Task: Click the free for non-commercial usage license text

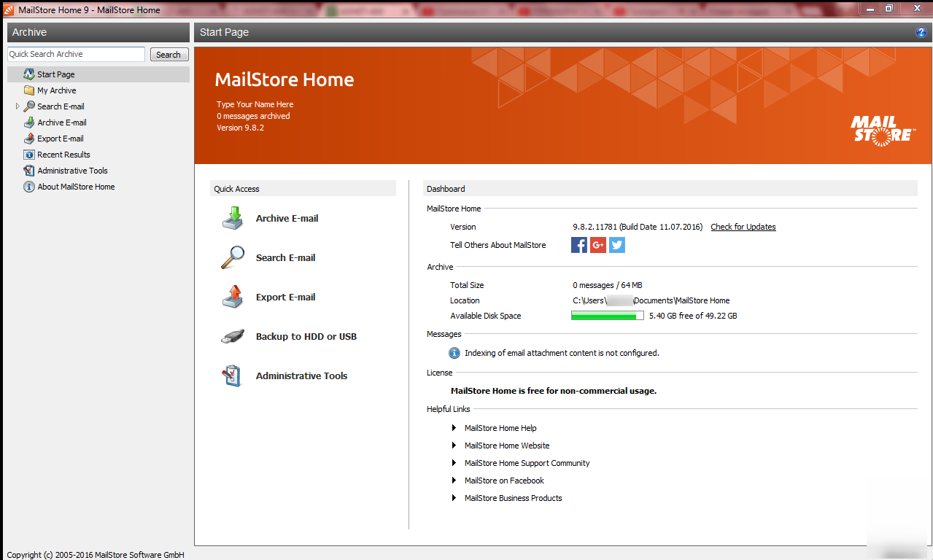Action: point(554,391)
